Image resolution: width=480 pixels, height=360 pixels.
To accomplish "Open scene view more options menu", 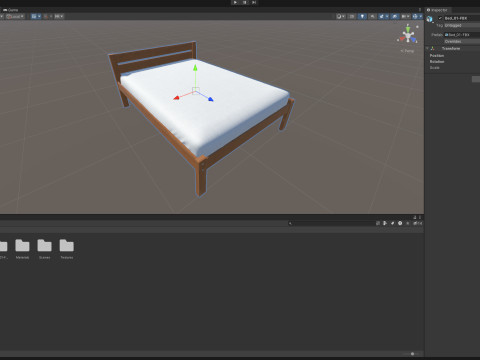I will (x=420, y=10).
